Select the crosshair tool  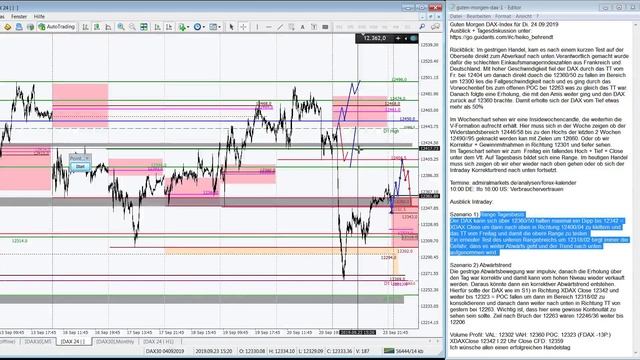(x=243, y=27)
